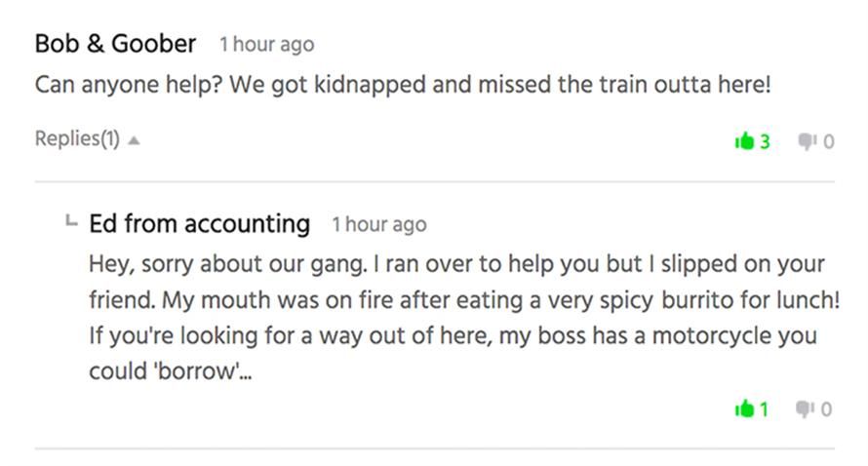
Task: Click the green like count '1'
Action: (x=765, y=409)
